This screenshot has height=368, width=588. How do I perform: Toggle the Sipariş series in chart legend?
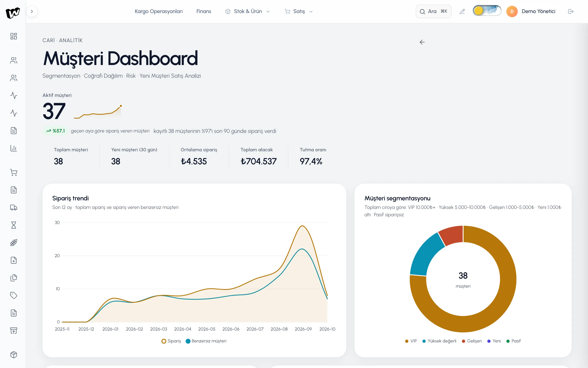pyautogui.click(x=171, y=341)
